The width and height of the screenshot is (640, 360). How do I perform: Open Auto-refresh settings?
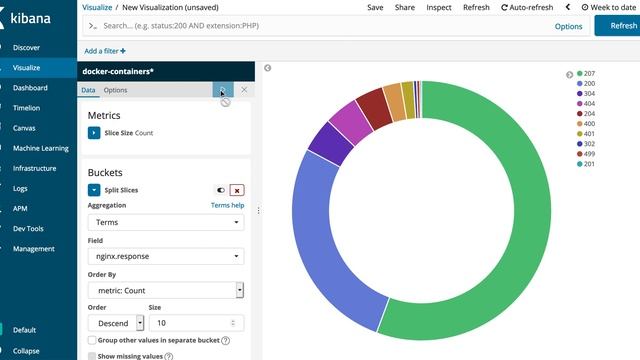coord(527,7)
